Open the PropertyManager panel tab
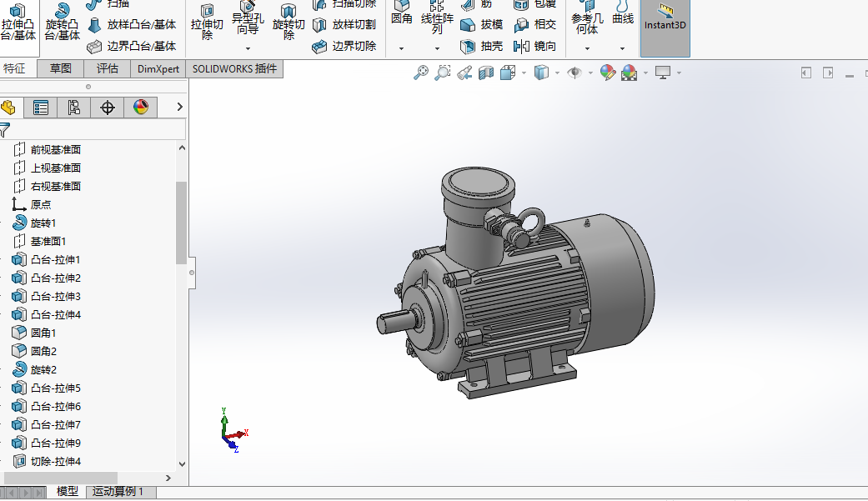The image size is (868, 501). (40, 107)
